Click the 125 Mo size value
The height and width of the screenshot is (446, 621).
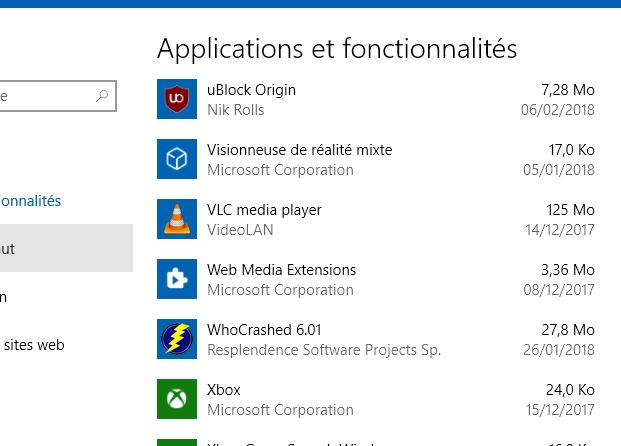(x=570, y=210)
